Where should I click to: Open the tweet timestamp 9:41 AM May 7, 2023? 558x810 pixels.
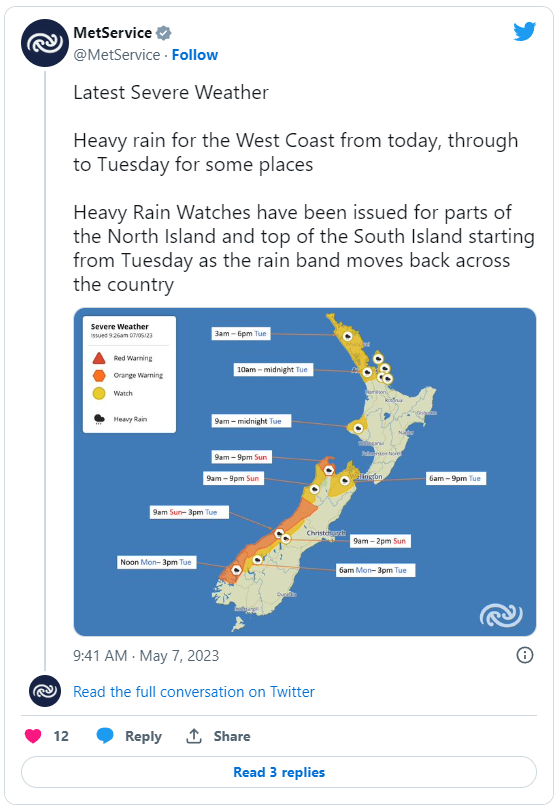pyautogui.click(x=146, y=656)
